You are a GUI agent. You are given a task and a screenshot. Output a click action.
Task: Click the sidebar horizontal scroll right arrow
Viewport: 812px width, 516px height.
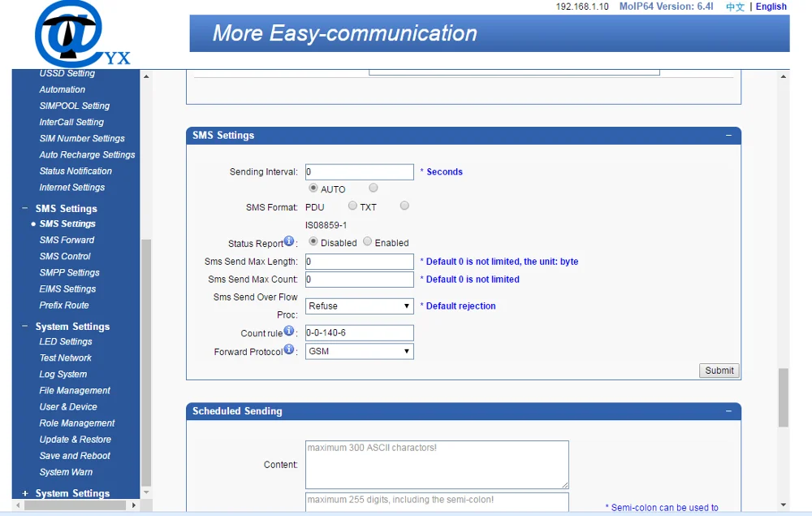134,505
